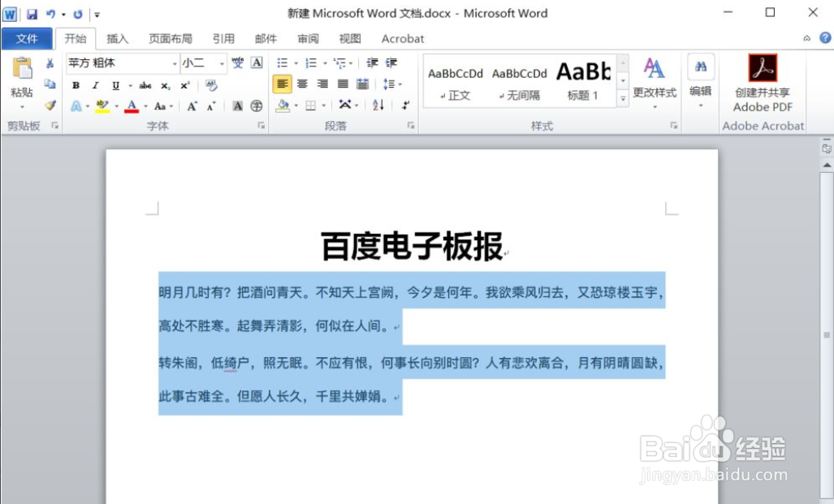Screen dimensions: 834x504
Task: Apply character border icon
Action: tap(257, 62)
